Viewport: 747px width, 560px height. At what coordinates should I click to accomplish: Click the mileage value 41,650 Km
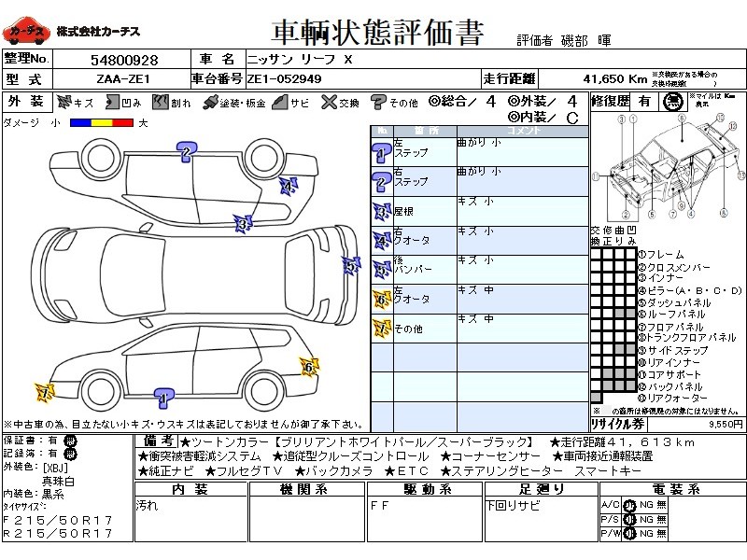coord(615,79)
